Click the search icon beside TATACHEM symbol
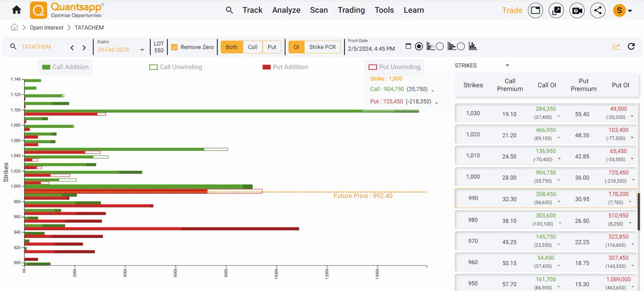The image size is (644, 291). click(x=13, y=47)
